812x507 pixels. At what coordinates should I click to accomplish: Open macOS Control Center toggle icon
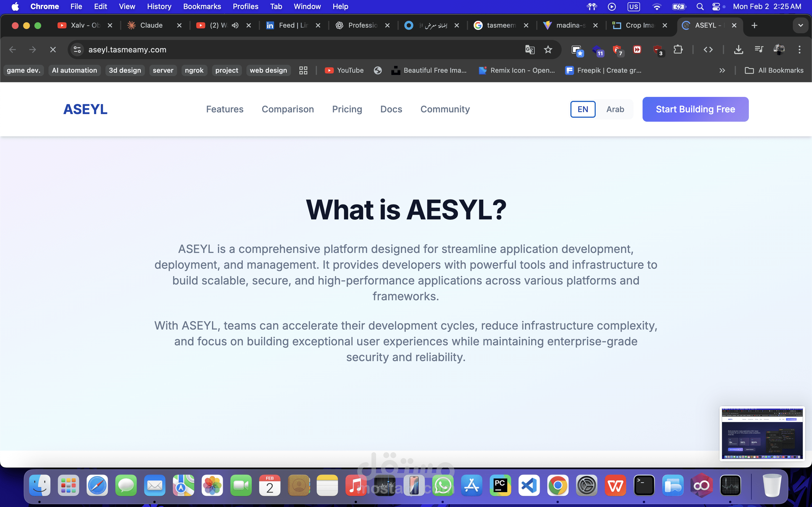[716, 7]
